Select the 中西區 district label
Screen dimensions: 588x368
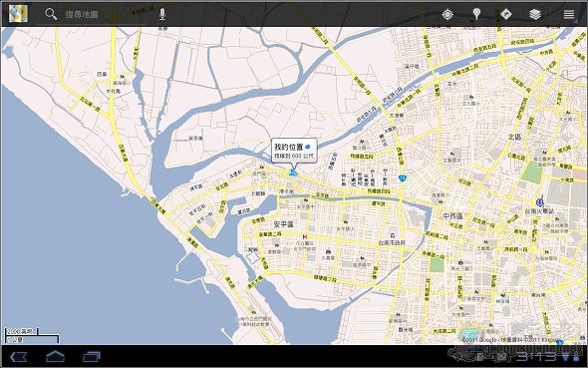453,216
